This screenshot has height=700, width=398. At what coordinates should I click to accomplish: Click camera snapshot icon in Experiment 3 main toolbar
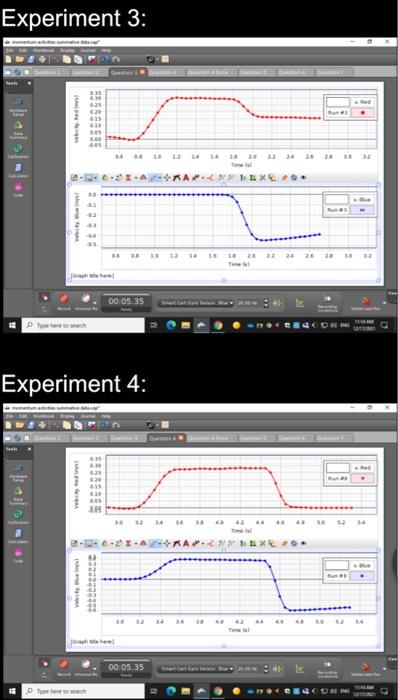[x=152, y=59]
